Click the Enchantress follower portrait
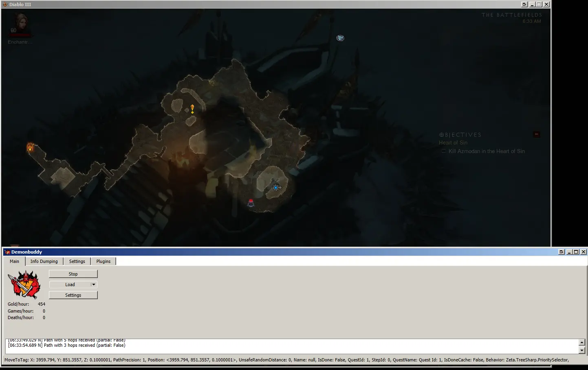The height and width of the screenshot is (370, 588). click(x=20, y=25)
